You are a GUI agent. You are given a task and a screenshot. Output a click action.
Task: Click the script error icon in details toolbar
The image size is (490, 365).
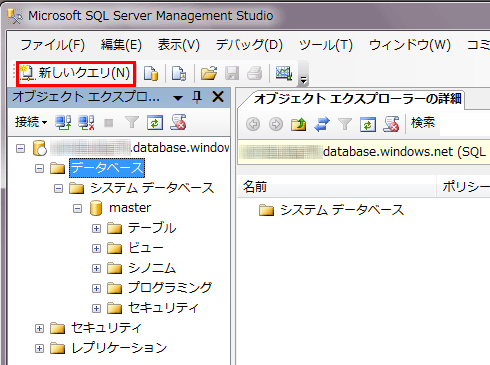pos(391,124)
